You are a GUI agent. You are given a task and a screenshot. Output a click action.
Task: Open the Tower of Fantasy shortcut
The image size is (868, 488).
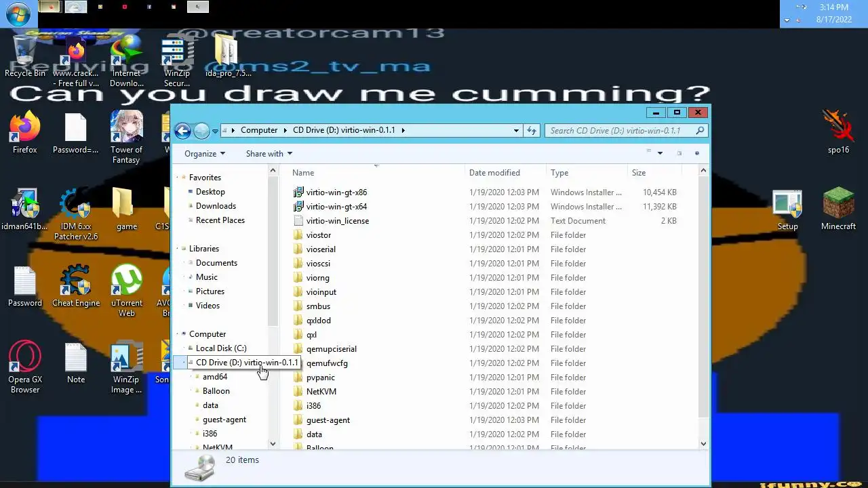pos(127,138)
